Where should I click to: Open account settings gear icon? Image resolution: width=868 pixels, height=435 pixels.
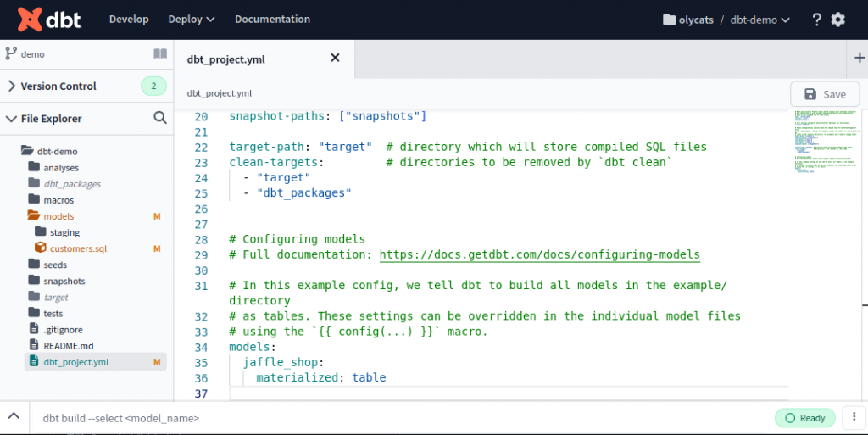838,20
